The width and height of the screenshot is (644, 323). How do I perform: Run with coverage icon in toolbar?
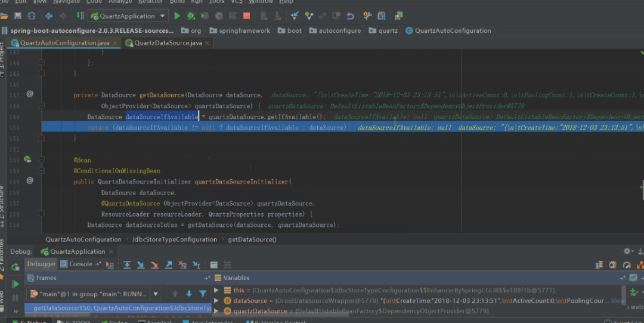[205, 16]
